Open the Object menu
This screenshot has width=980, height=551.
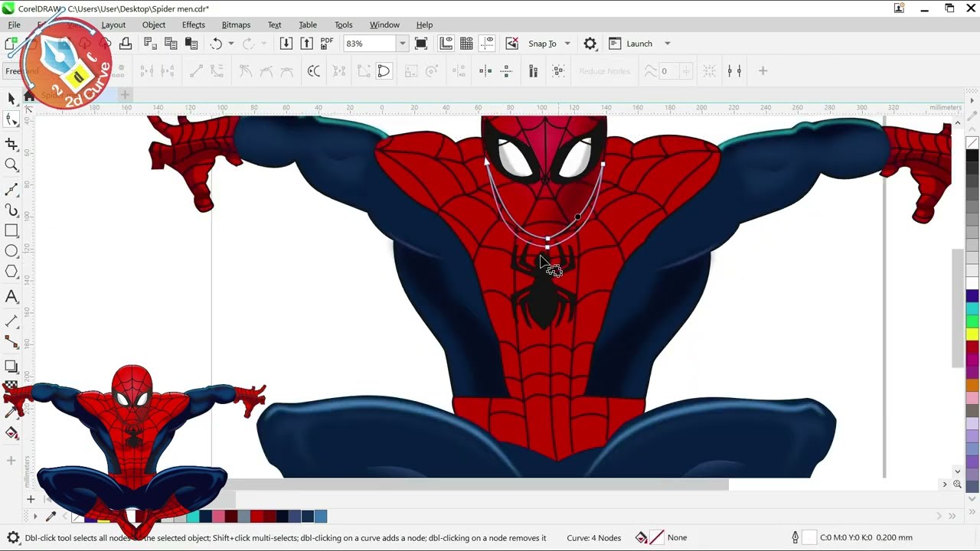154,24
